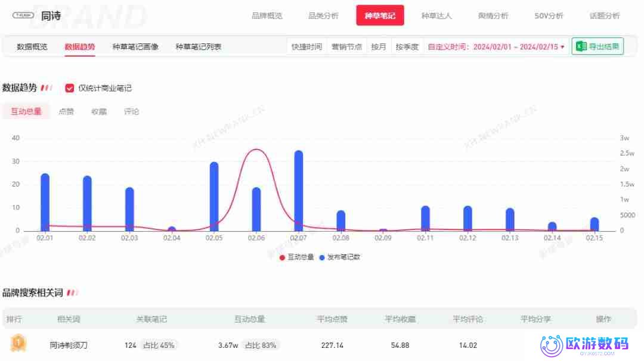
Task: Select 收藏 metric tab
Action: [x=99, y=111]
